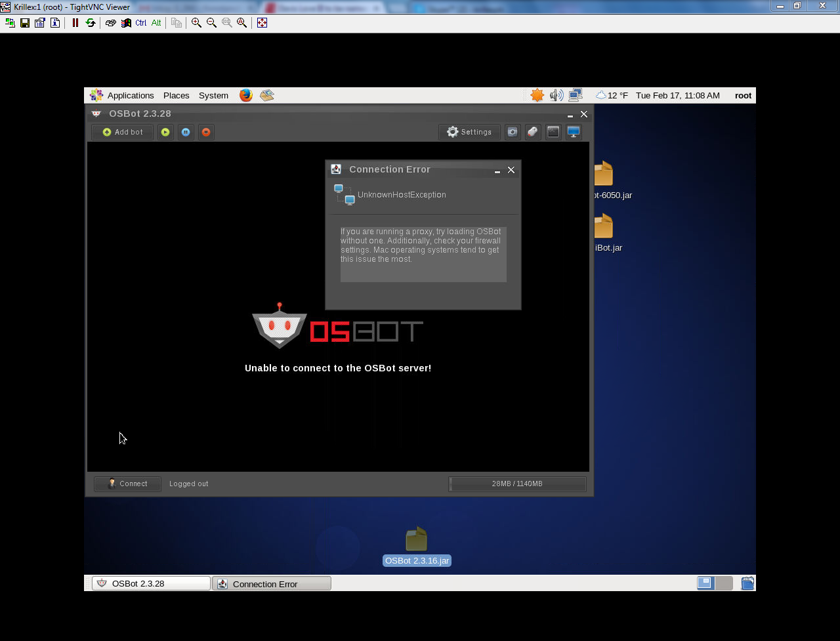
Task: Select the iBot.jar desktop file
Action: point(607,234)
